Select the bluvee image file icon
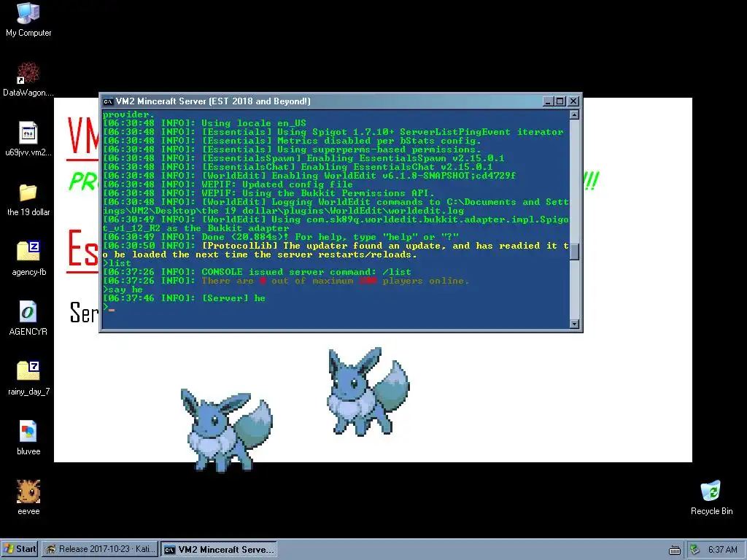Image resolution: width=747 pixels, height=560 pixels. tap(28, 438)
